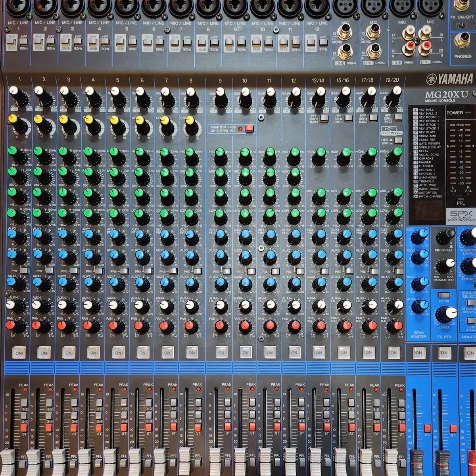Click the ON button below SEND MASTER section
Viewport: 476px width, 476px height.
pyautogui.click(x=418, y=352)
